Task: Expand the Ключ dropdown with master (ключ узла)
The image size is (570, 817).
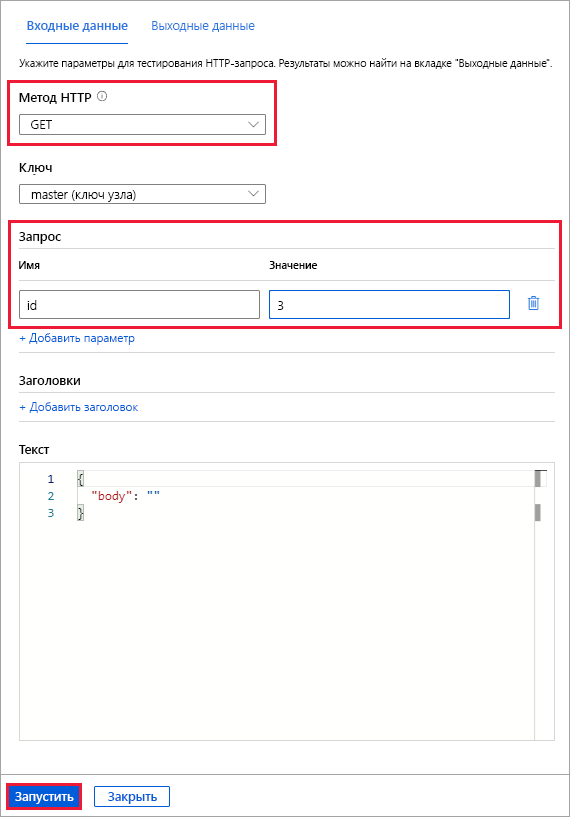Action: (x=142, y=194)
